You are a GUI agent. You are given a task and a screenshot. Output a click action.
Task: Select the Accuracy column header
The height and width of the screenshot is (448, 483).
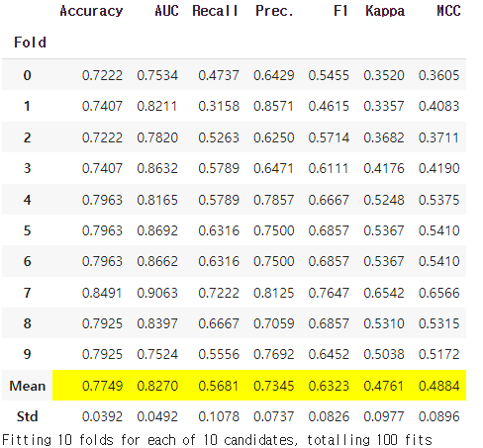(x=91, y=12)
